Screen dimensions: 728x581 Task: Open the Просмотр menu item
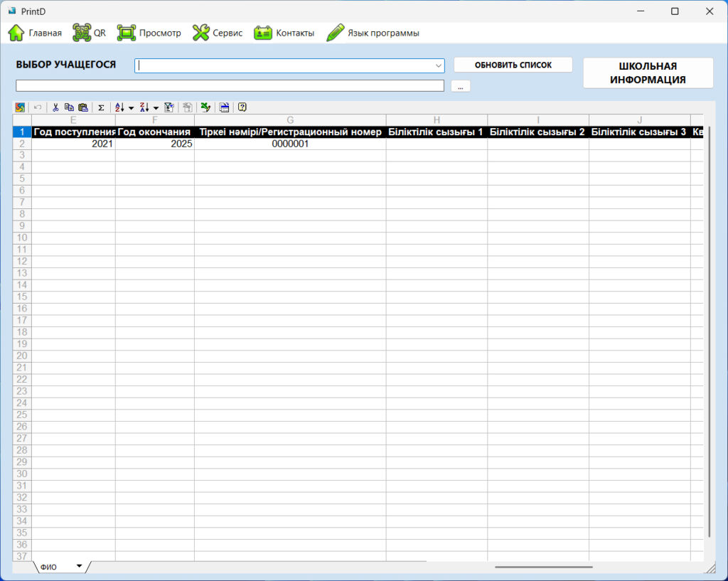coord(149,33)
